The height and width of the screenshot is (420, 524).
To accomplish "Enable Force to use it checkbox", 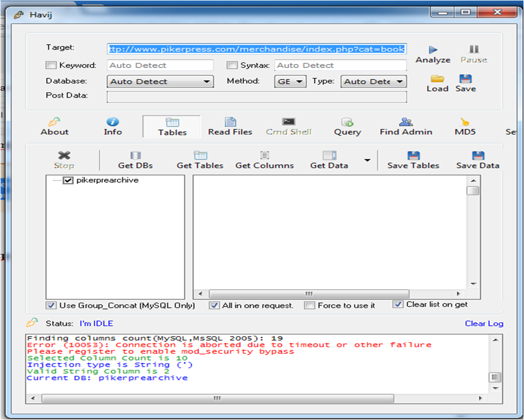I will [x=310, y=305].
